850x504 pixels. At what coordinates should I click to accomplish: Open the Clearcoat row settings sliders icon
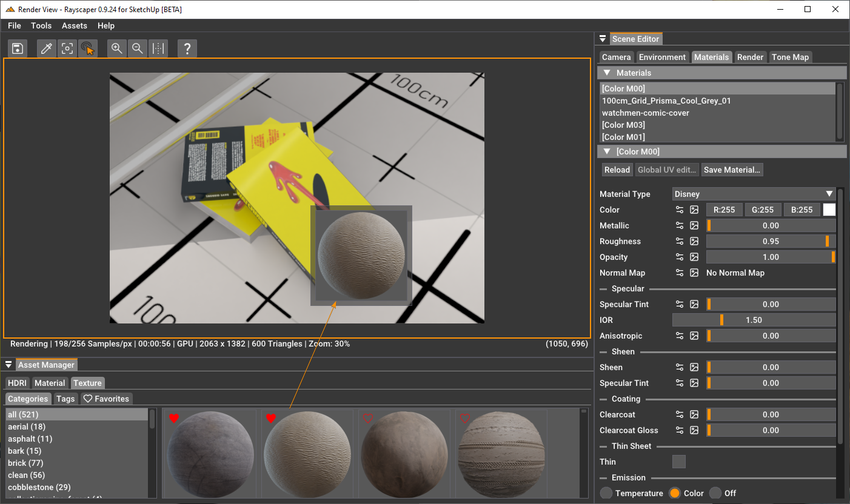click(680, 414)
